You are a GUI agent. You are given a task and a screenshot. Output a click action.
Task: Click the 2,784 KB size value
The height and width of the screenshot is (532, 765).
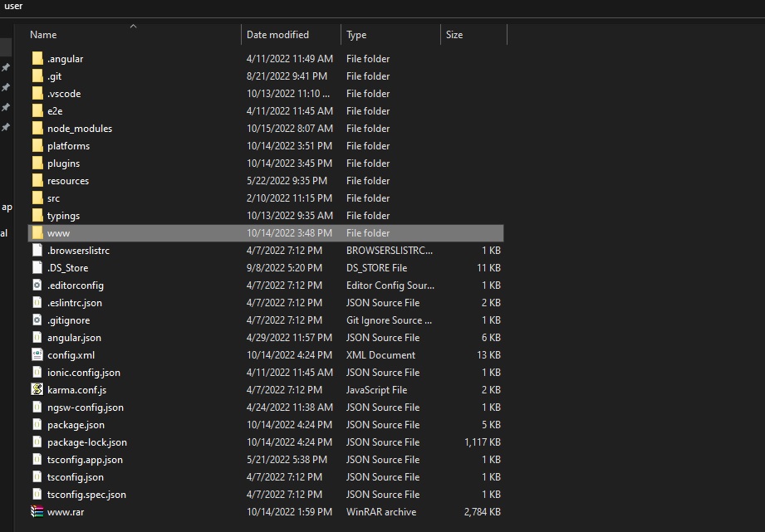pyautogui.click(x=482, y=512)
